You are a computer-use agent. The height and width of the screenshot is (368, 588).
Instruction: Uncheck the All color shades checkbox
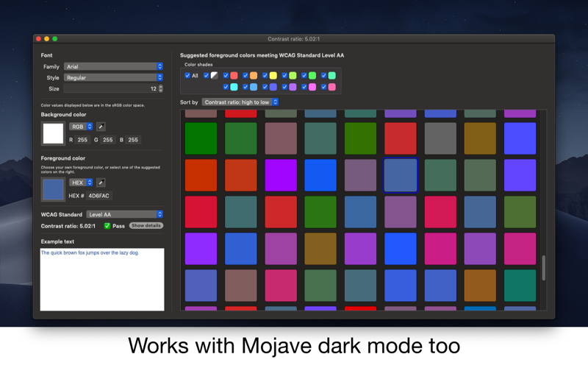187,76
